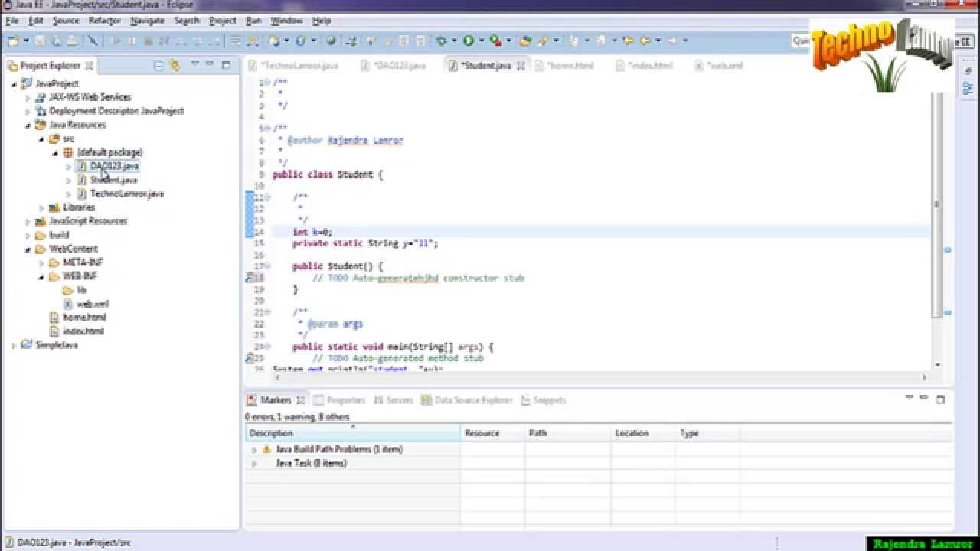Switch to the DAO123.java editor tab
The height and width of the screenshot is (551, 980).
click(x=395, y=66)
